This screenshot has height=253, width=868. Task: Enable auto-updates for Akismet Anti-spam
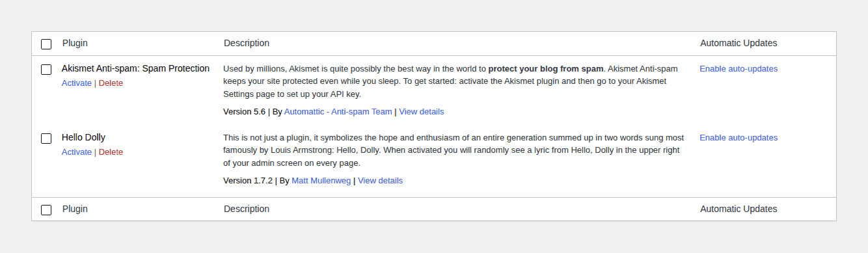click(x=739, y=69)
